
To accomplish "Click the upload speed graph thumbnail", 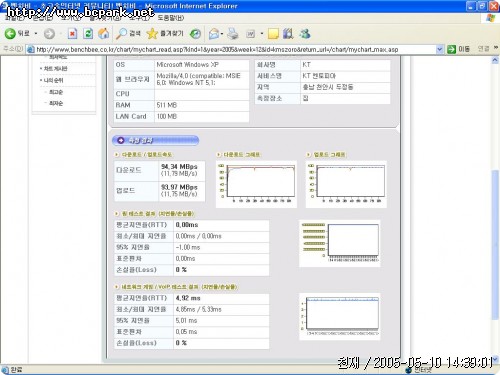I will [x=346, y=184].
